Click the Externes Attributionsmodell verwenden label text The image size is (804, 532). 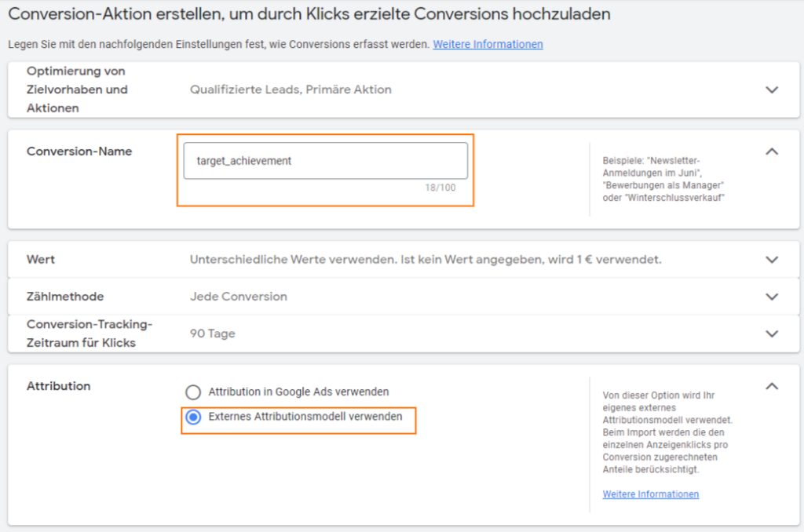click(305, 417)
